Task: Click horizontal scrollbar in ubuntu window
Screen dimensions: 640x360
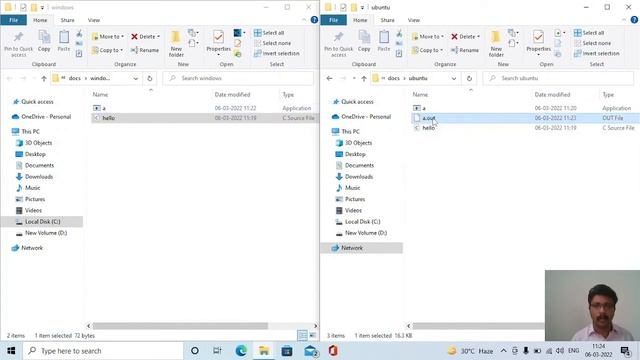Action: click(478, 326)
